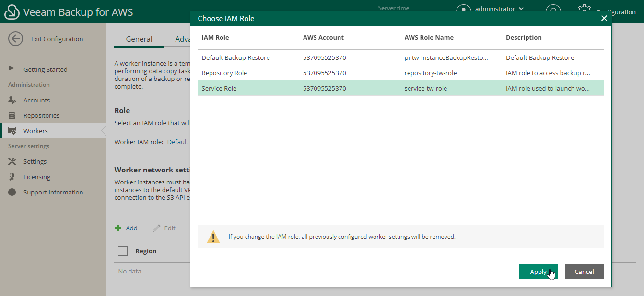The width and height of the screenshot is (644, 296).
Task: Toggle the Region select-all checkbox
Action: 123,251
